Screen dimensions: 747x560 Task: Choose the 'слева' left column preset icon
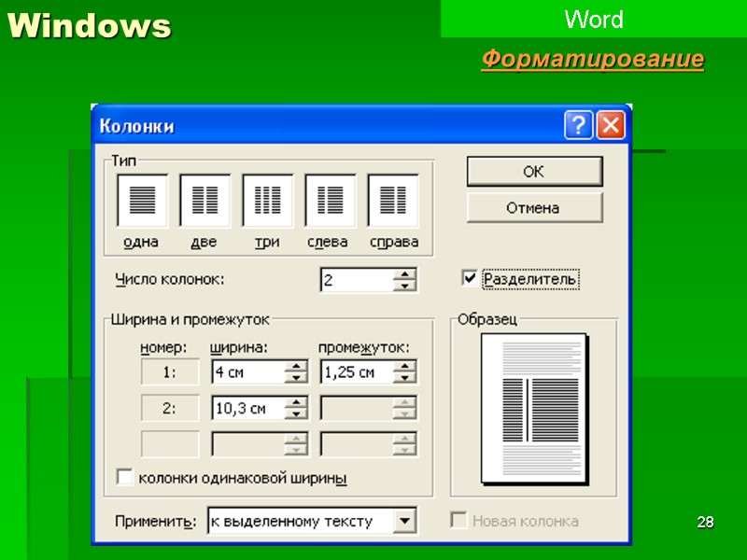(331, 201)
